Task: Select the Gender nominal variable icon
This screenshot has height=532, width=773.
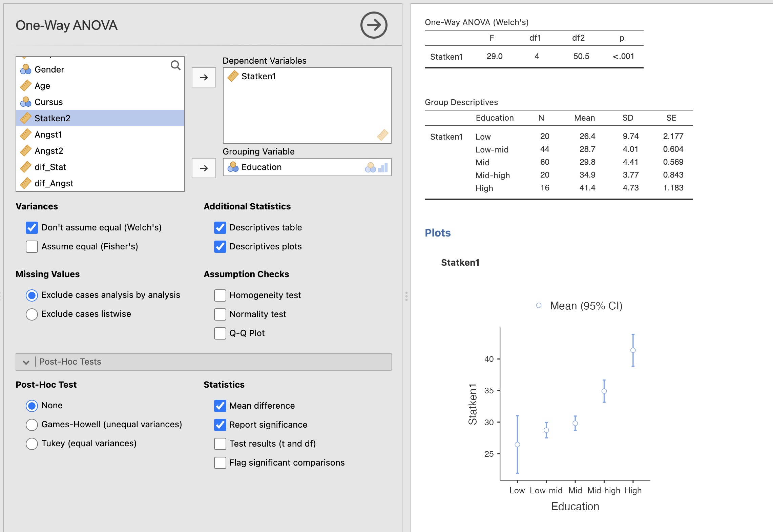Action: pyautogui.click(x=26, y=69)
